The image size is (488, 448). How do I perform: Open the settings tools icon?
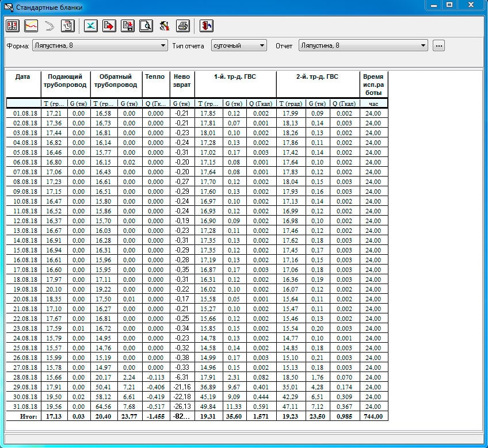coord(165,25)
